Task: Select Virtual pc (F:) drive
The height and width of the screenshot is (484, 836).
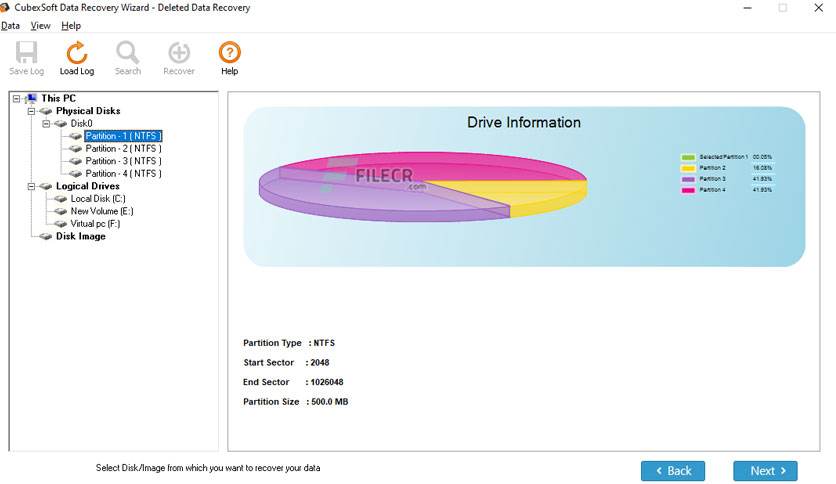Action: click(95, 224)
